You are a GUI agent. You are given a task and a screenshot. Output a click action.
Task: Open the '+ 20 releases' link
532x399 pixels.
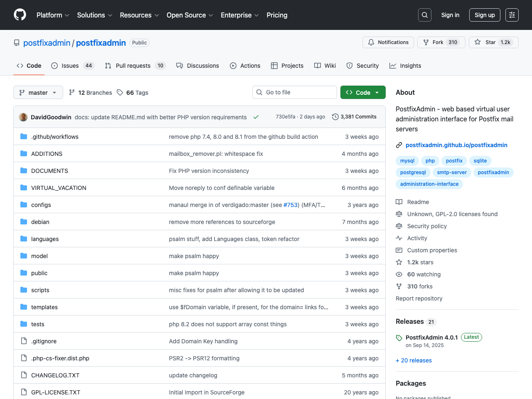[x=414, y=360]
